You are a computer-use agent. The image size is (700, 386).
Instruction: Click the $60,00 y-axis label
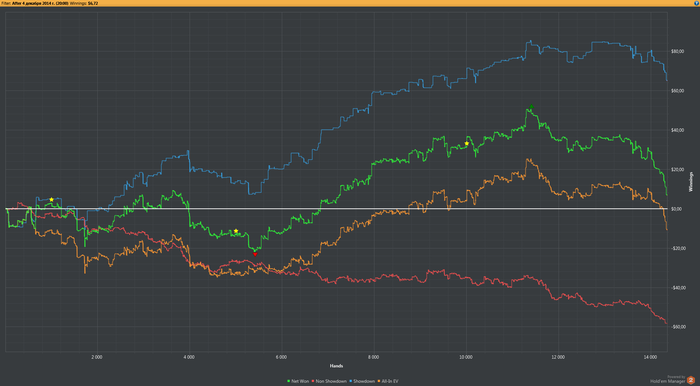point(678,91)
